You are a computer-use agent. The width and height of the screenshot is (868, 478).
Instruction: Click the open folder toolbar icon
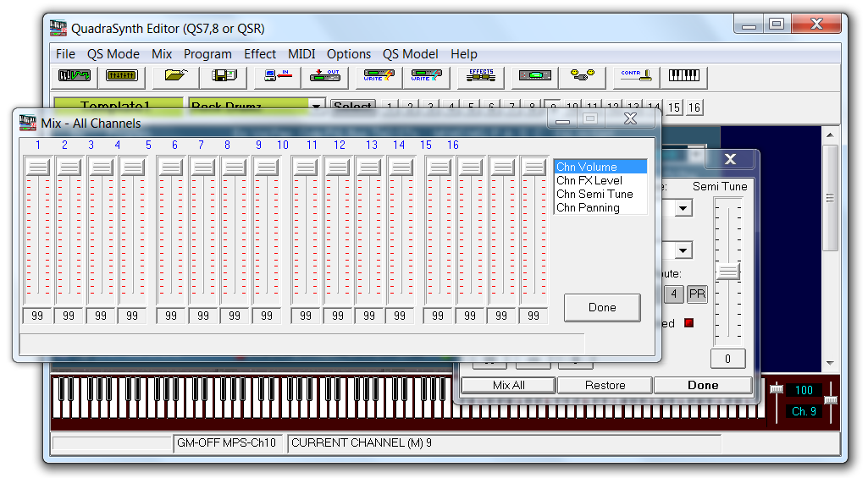click(175, 76)
